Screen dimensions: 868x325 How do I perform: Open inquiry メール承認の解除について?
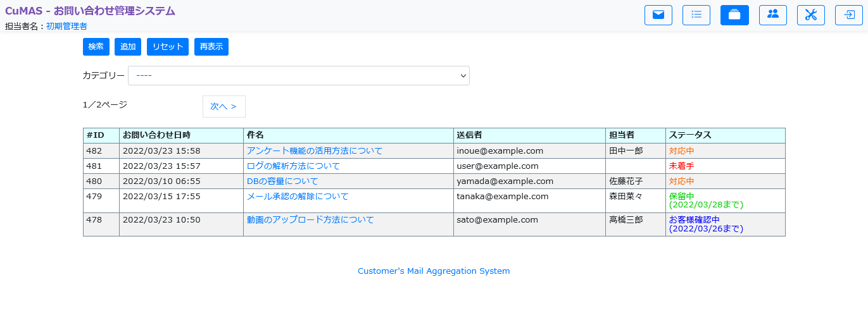[298, 197]
